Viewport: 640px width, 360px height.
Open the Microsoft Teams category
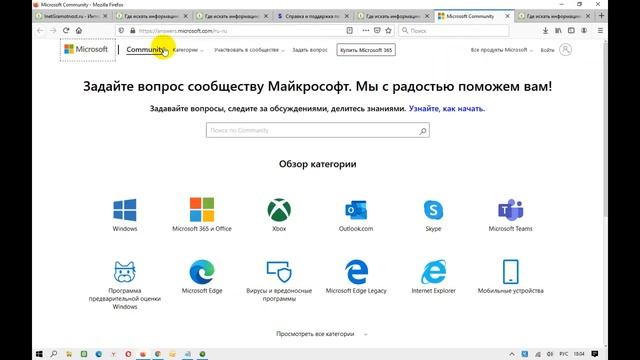tap(510, 210)
